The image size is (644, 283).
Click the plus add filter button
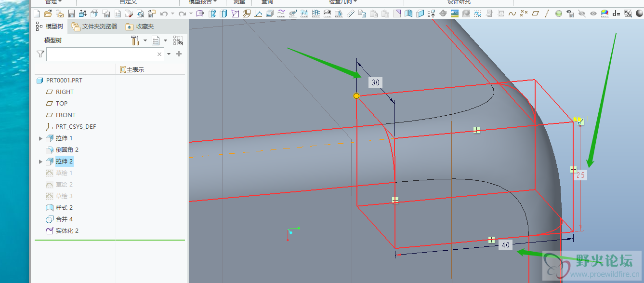pos(179,54)
